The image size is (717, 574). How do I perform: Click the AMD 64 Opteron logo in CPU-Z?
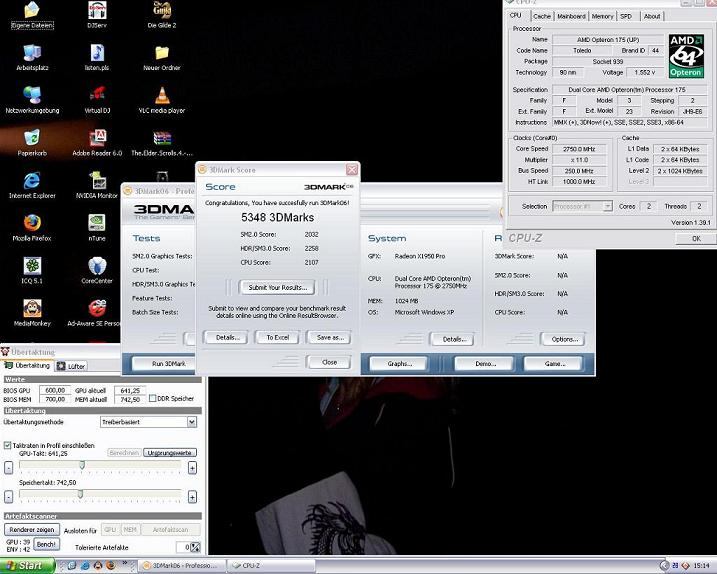tap(685, 56)
